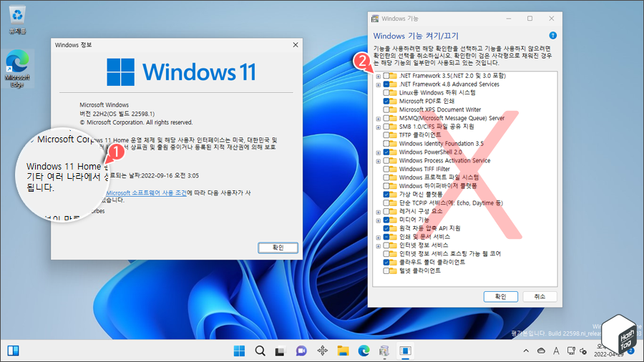Select 'TFTP 클라이언트' label
The width and height of the screenshot is (644, 362).
pos(420,135)
